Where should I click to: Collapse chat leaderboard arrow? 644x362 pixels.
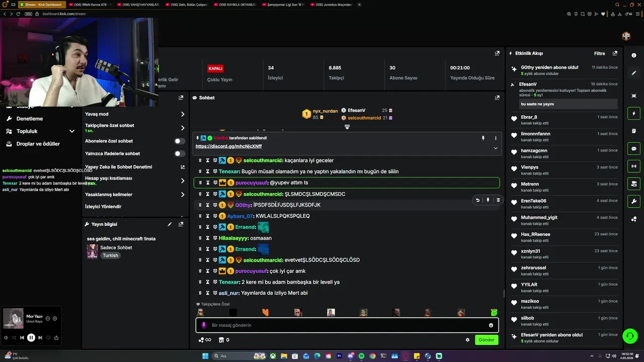pos(347,127)
